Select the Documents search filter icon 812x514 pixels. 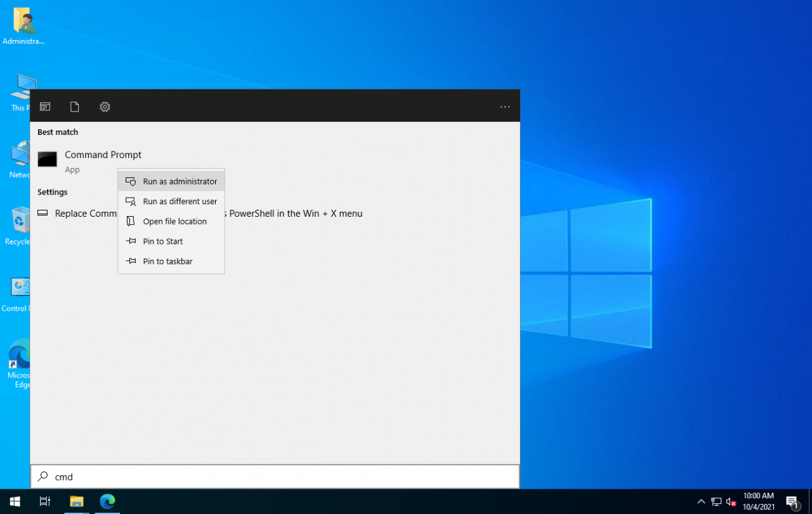tap(74, 106)
